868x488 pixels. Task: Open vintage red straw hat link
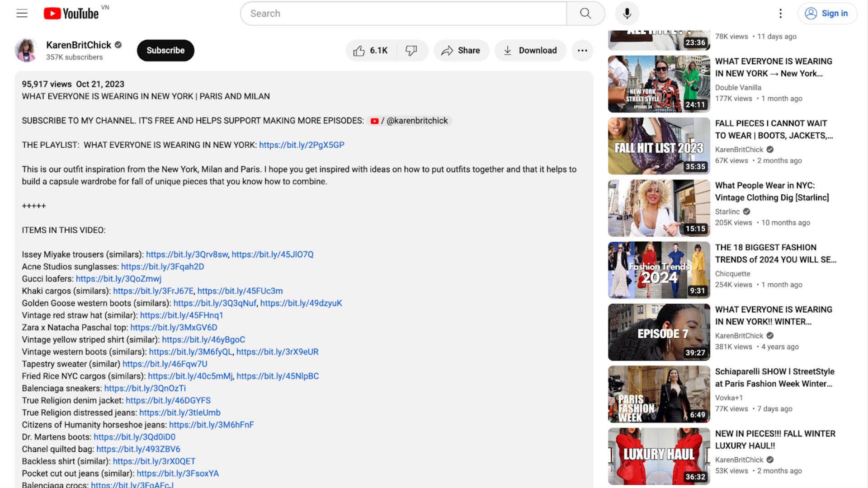pyautogui.click(x=181, y=315)
